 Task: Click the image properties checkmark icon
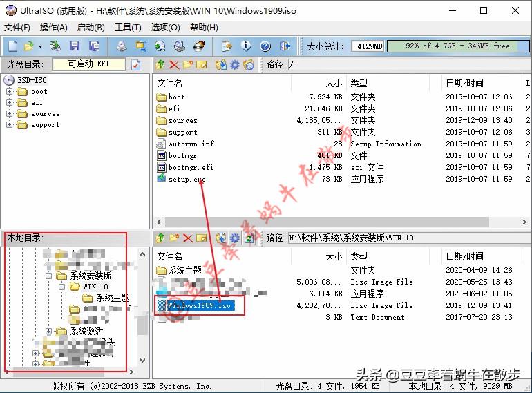click(x=135, y=64)
